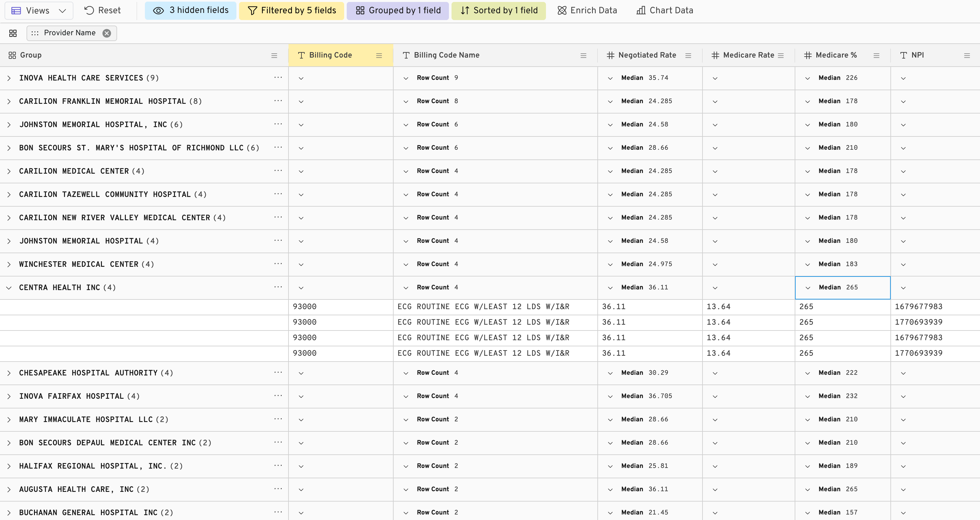Select first 13.64 Medicare Rate cell
Screen dimensions: 980x520
pyautogui.click(x=748, y=307)
